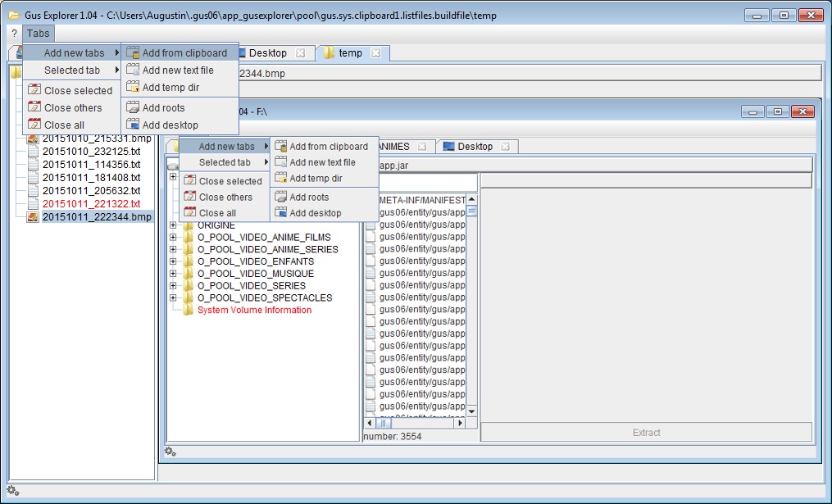The height and width of the screenshot is (504, 832).
Task: Click the jar list scrollbar down arrow
Action: [471, 411]
